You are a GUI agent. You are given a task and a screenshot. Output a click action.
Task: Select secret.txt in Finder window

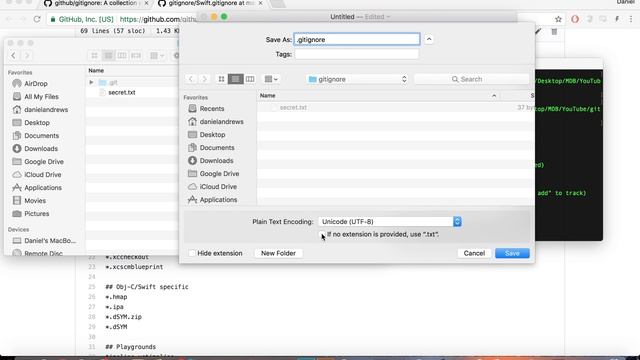pyautogui.click(x=122, y=93)
